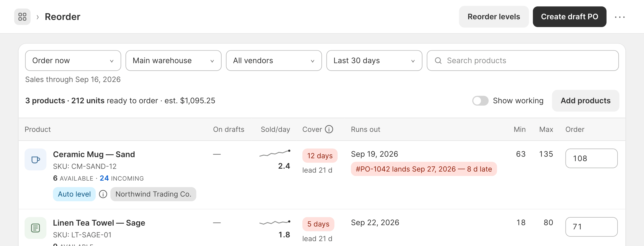The height and width of the screenshot is (246, 644).
Task: Click the Add products button
Action: 585,101
